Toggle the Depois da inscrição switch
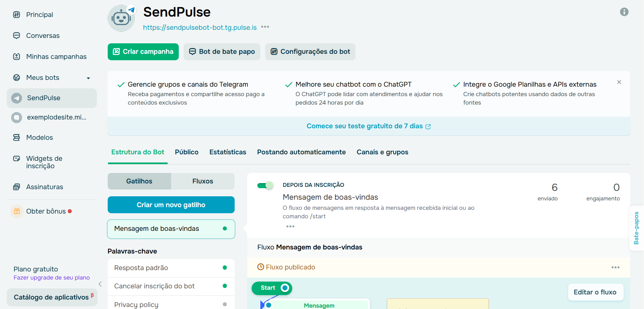This screenshot has height=309, width=644. click(x=265, y=185)
